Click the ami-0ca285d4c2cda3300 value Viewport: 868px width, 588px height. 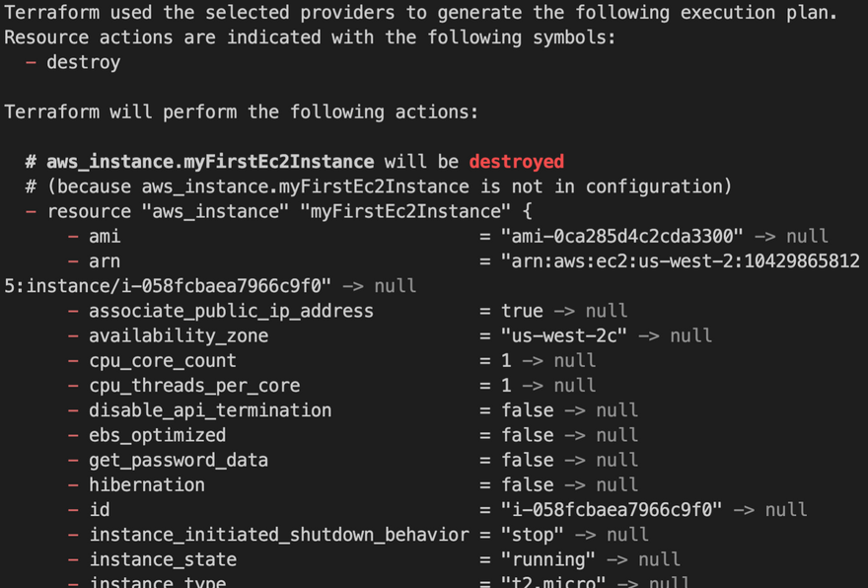tap(621, 237)
